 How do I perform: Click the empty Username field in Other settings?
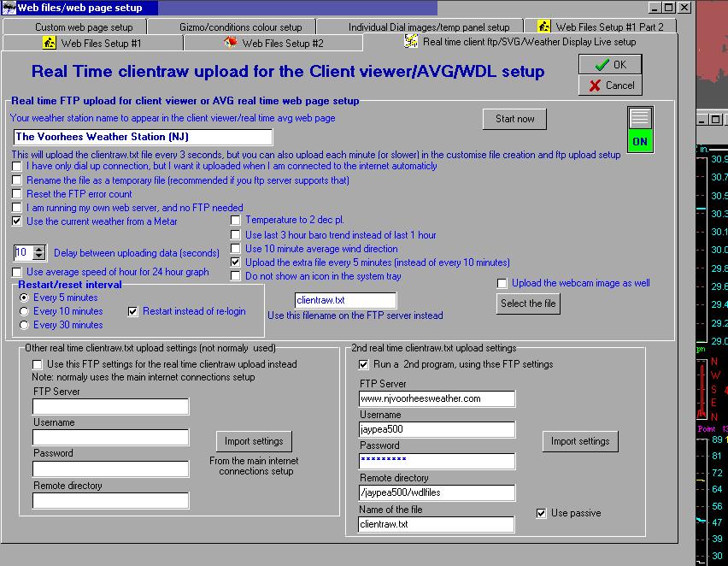111,437
